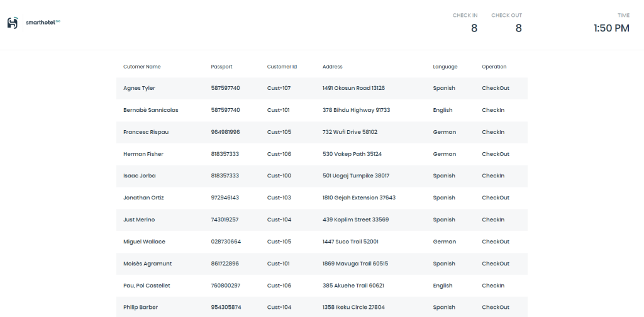Click the Customer Id column header
The image size is (644, 317).
pos(282,67)
